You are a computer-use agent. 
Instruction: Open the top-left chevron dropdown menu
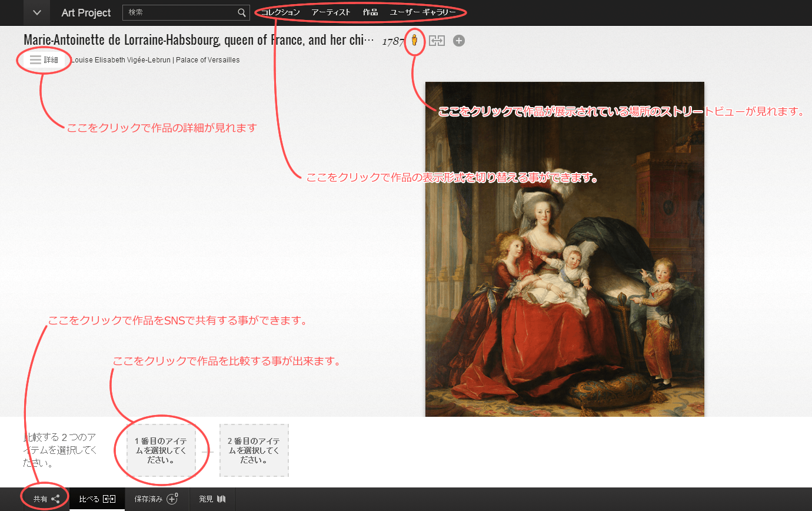pyautogui.click(x=36, y=12)
